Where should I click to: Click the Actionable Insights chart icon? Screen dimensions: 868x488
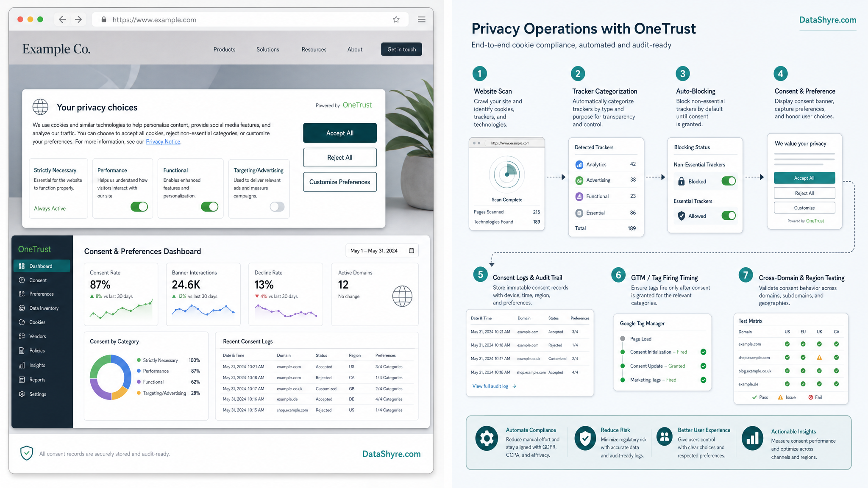[753, 438]
